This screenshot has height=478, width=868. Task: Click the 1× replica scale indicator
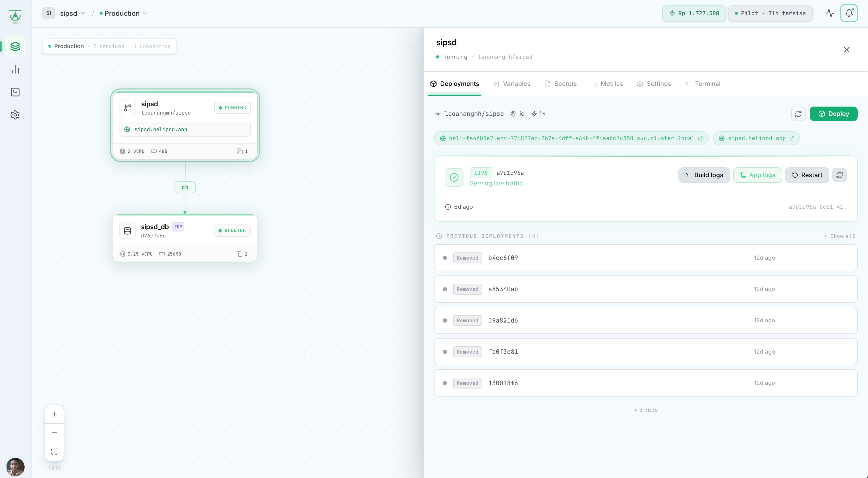point(538,114)
